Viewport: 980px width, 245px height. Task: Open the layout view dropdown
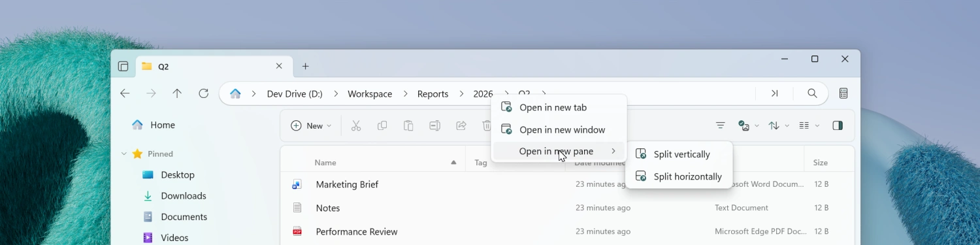[x=809, y=125]
